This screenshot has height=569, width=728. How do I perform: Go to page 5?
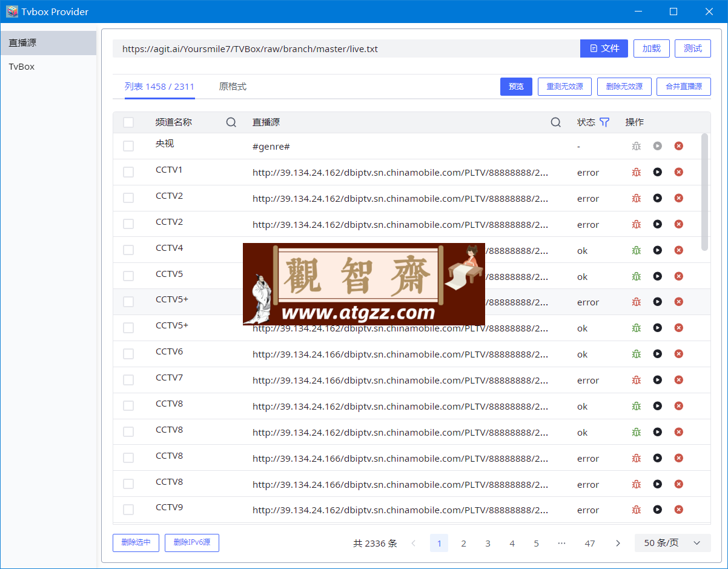[536, 544]
